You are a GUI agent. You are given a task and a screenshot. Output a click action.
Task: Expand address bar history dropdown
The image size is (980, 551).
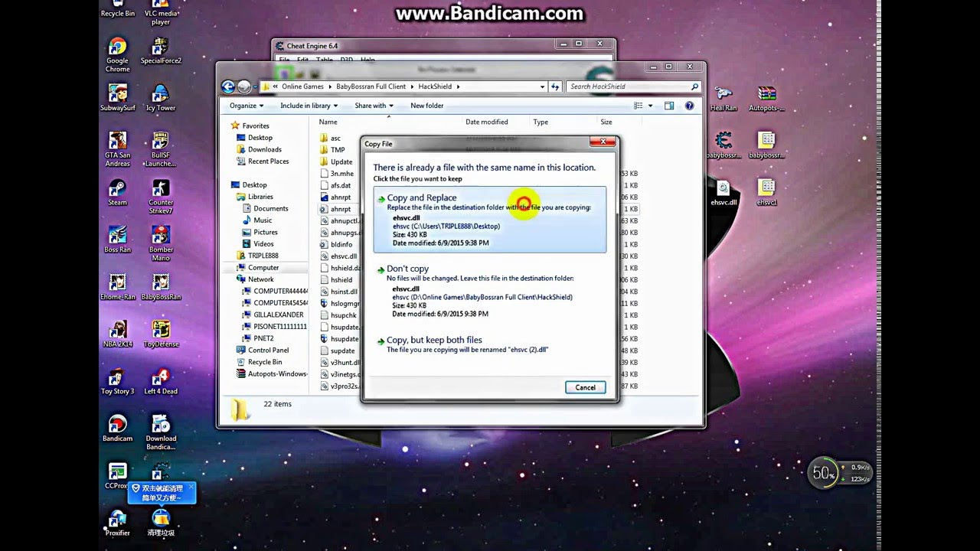pyautogui.click(x=543, y=86)
